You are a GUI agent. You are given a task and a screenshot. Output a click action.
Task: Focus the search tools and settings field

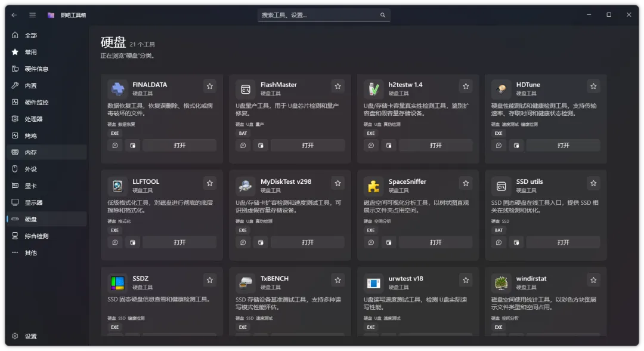click(x=324, y=15)
